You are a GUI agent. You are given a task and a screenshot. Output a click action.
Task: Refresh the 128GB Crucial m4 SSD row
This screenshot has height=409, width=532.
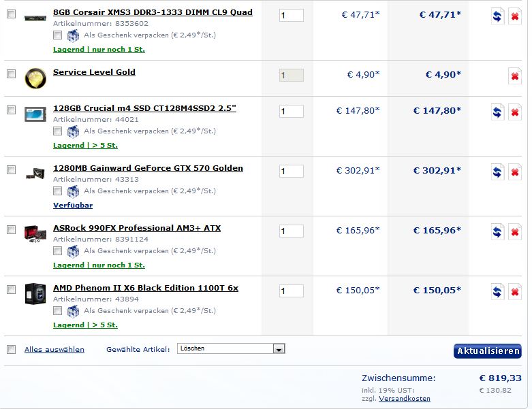(497, 112)
